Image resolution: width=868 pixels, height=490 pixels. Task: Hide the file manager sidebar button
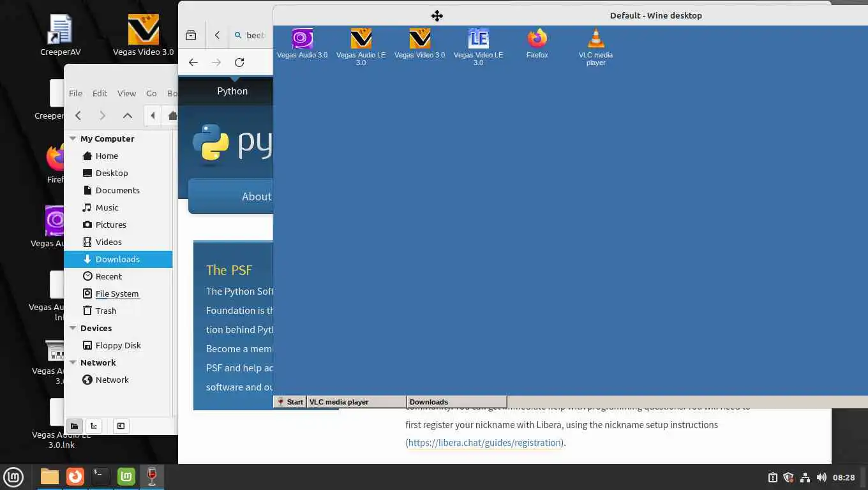[x=121, y=426]
